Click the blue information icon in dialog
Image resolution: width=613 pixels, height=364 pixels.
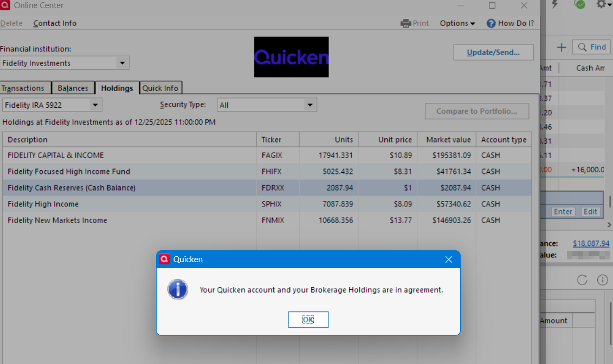pos(177,289)
